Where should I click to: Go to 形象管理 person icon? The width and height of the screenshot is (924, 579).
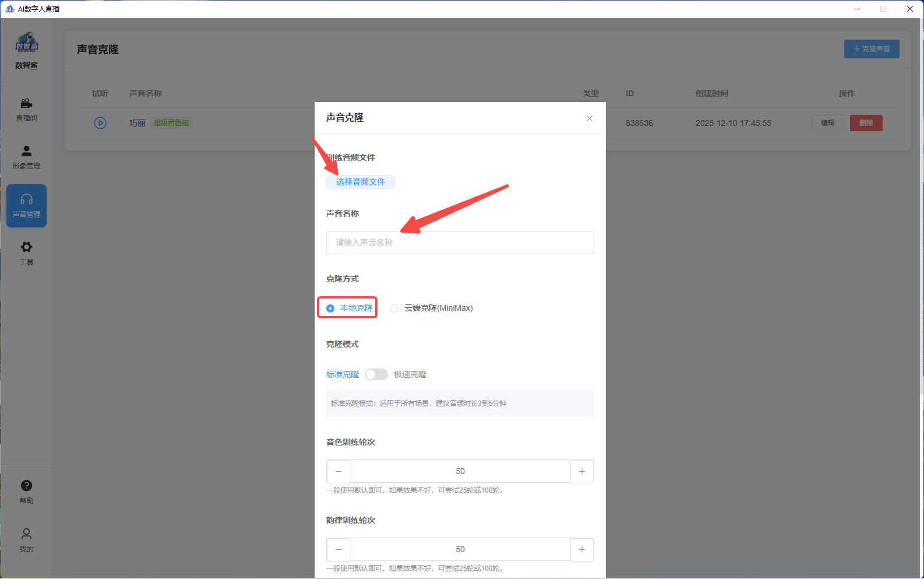click(x=26, y=151)
